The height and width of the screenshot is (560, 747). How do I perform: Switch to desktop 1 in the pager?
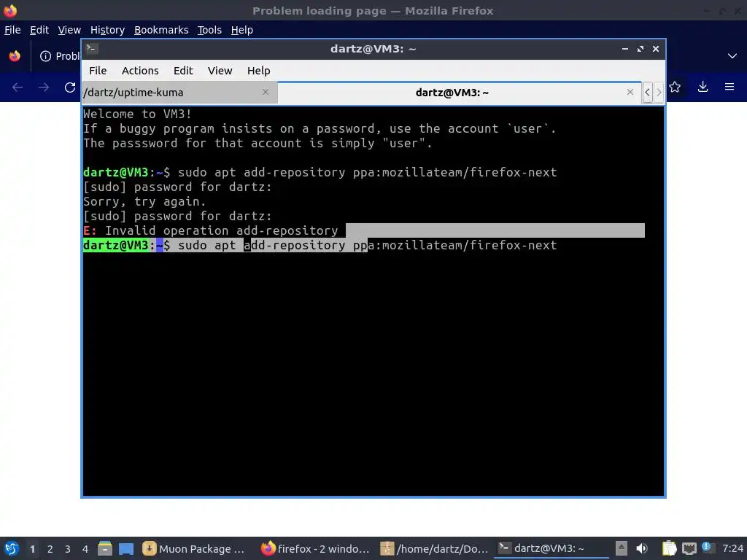32,549
